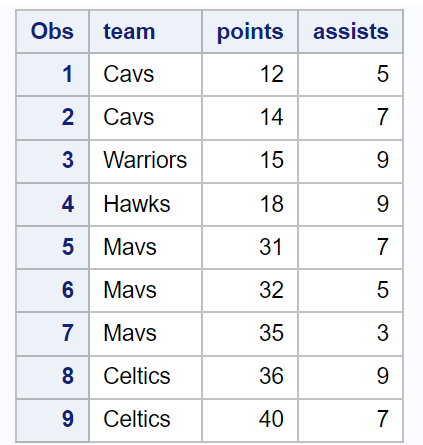Click the Obs column header
Screen dimensions: 423x445
click(x=52, y=32)
